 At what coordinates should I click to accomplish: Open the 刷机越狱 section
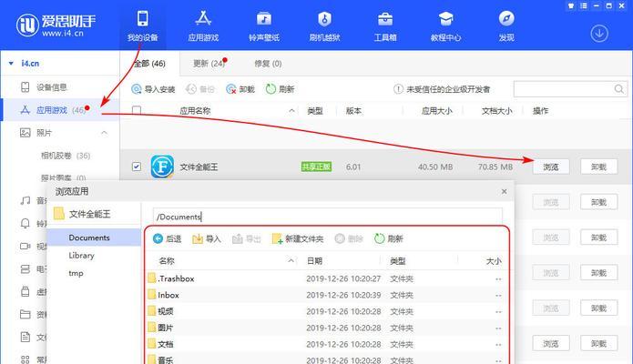tap(324, 25)
